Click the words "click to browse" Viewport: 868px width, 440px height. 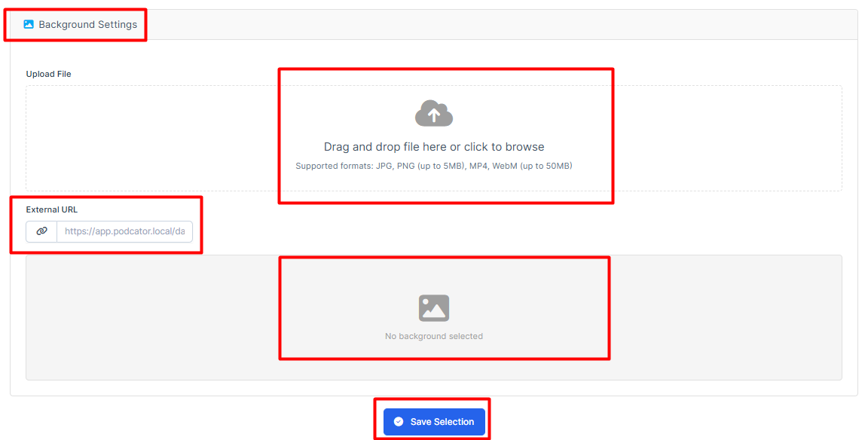click(504, 147)
